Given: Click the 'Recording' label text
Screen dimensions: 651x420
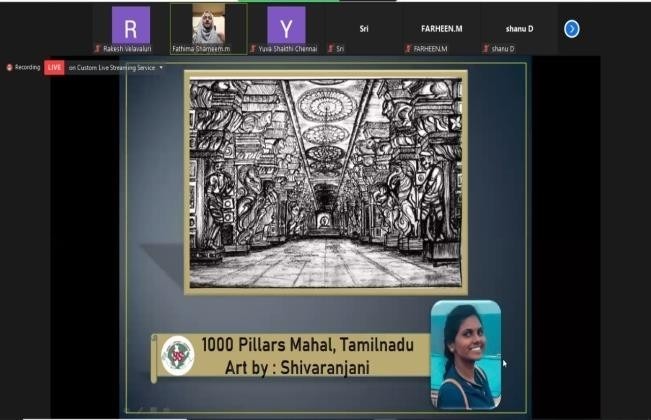Looking at the screenshot, I should (27, 67).
